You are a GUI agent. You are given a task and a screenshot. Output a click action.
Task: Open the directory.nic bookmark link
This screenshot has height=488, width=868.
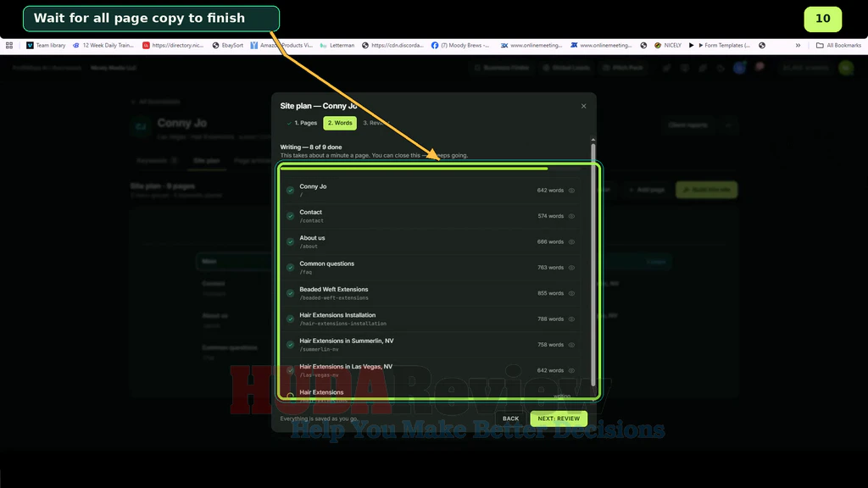click(173, 46)
